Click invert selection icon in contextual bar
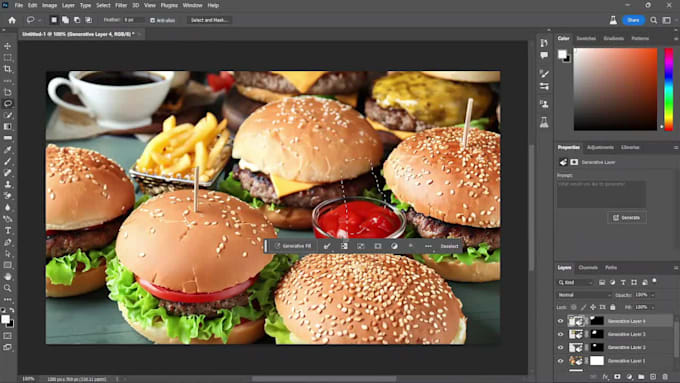Image resolution: width=680 pixels, height=383 pixels. click(344, 246)
